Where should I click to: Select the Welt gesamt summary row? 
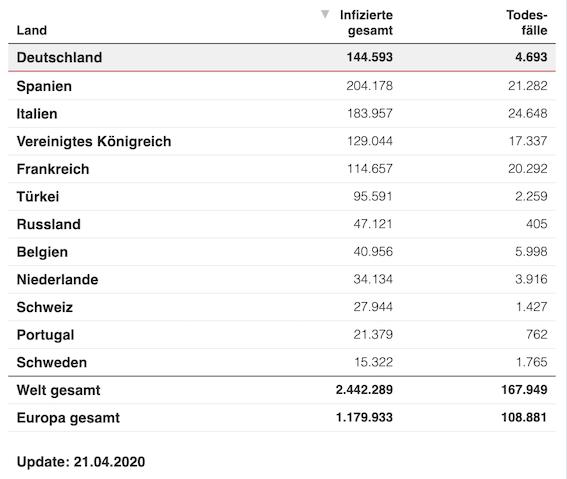[x=282, y=390]
